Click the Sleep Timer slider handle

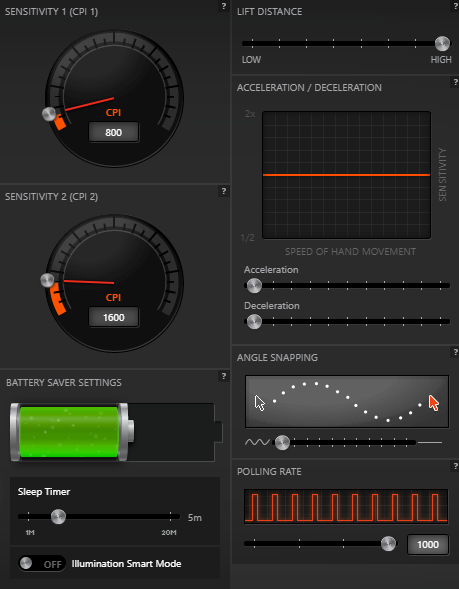pos(58,517)
